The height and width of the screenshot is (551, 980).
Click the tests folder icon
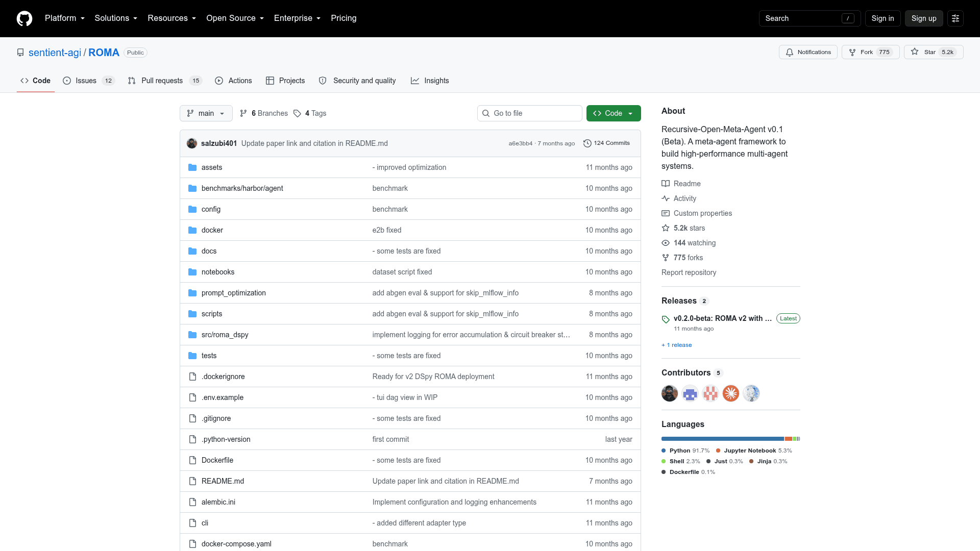[192, 356]
